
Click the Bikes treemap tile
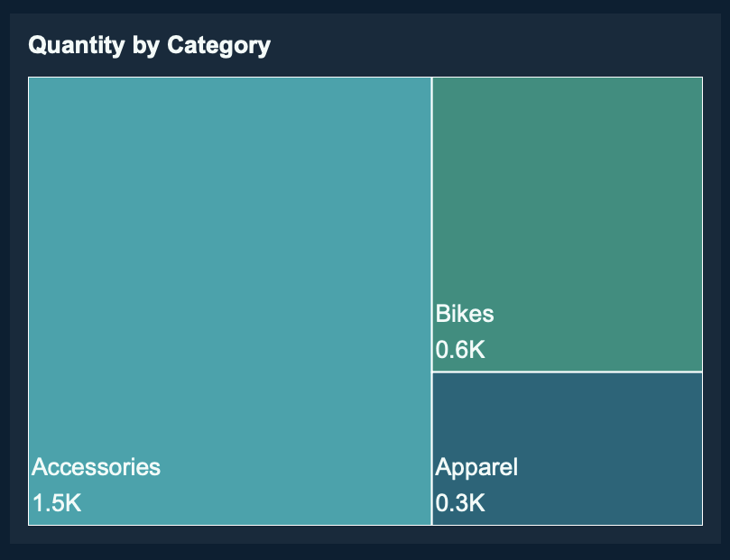pos(567,198)
